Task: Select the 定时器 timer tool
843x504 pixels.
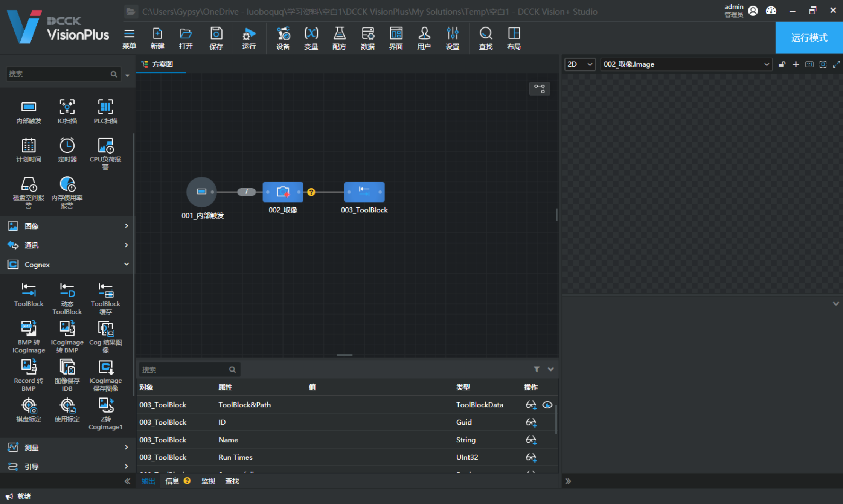Action: pos(67,150)
